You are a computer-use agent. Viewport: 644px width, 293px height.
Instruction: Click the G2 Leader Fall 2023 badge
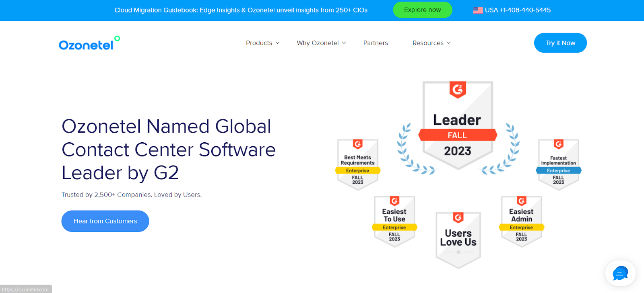click(458, 125)
